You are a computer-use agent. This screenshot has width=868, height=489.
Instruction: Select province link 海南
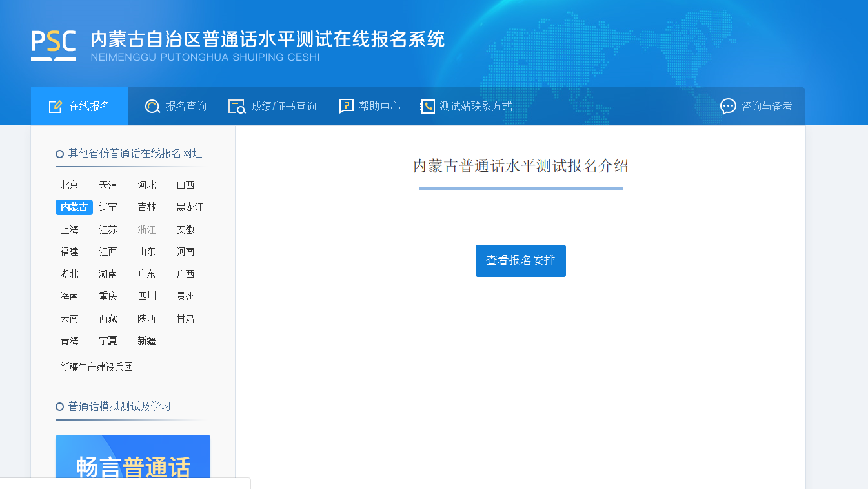(x=70, y=297)
